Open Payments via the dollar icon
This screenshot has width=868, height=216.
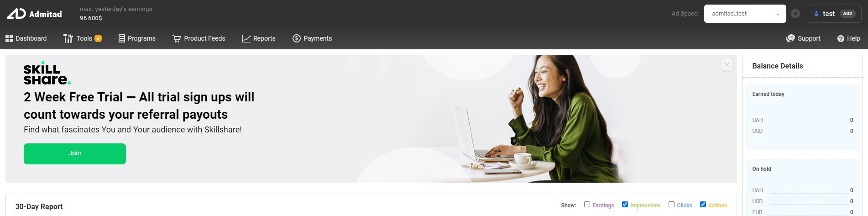pos(297,38)
